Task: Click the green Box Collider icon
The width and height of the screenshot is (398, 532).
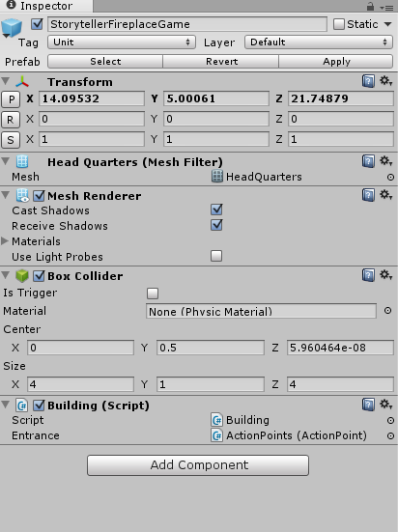Action: click(x=22, y=276)
